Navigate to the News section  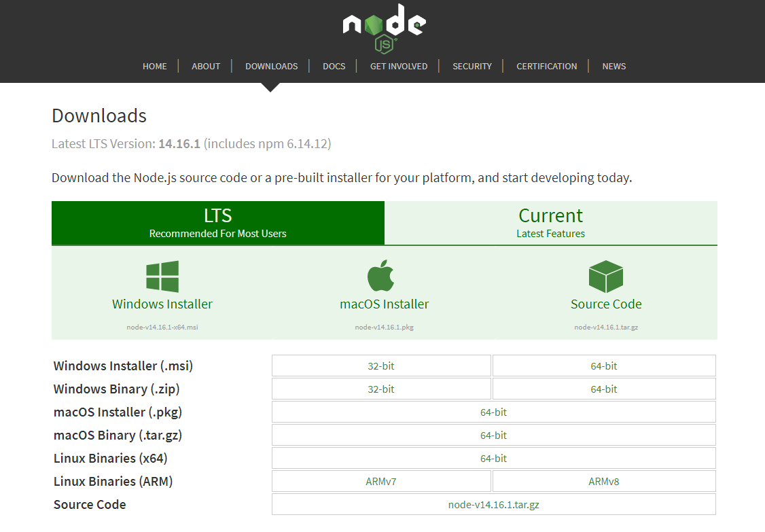pyautogui.click(x=613, y=67)
